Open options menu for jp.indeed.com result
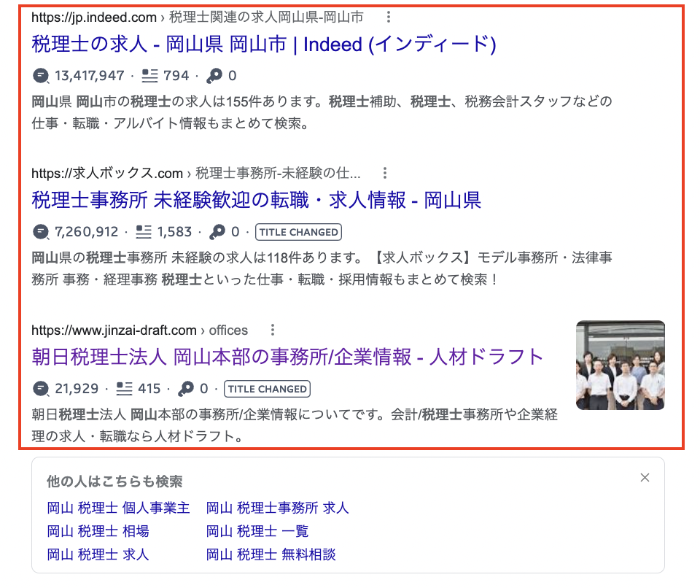The width and height of the screenshot is (700, 588). (389, 17)
